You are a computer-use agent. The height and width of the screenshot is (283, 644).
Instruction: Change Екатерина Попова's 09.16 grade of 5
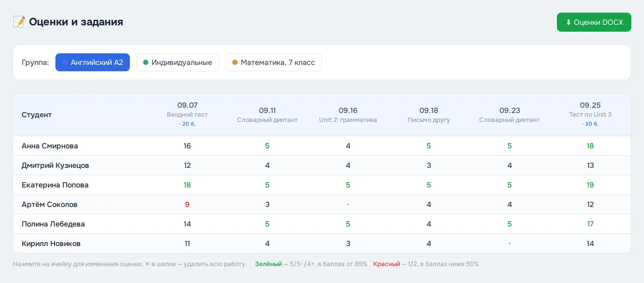[x=348, y=185]
